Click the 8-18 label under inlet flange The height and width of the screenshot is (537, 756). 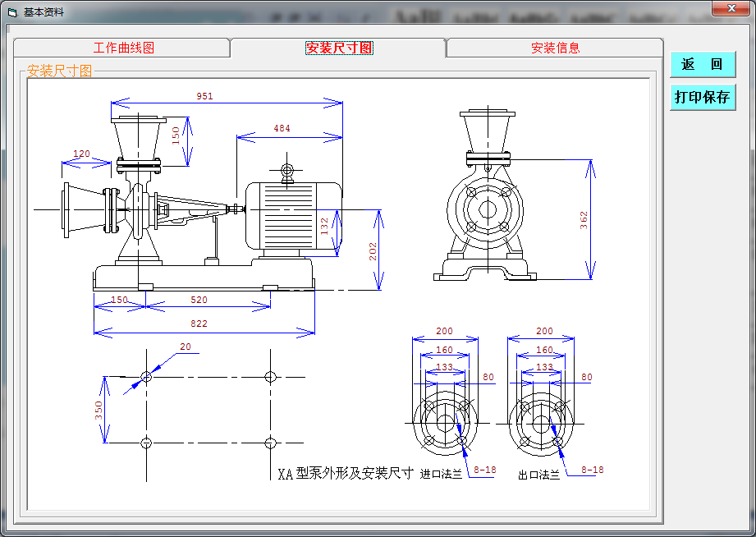point(484,470)
